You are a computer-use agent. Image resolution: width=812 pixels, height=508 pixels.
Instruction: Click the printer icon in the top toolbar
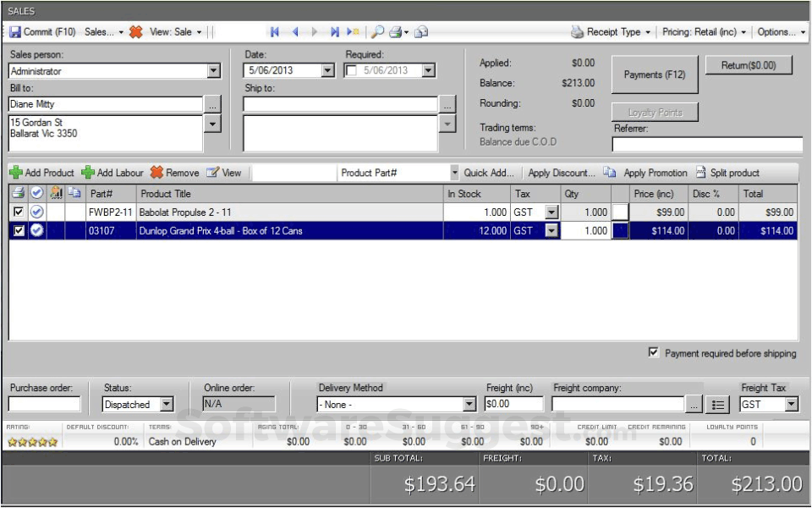click(396, 31)
